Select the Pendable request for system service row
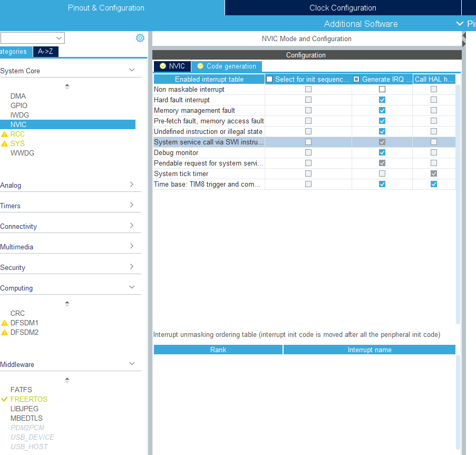The width and height of the screenshot is (476, 455). pos(305,163)
